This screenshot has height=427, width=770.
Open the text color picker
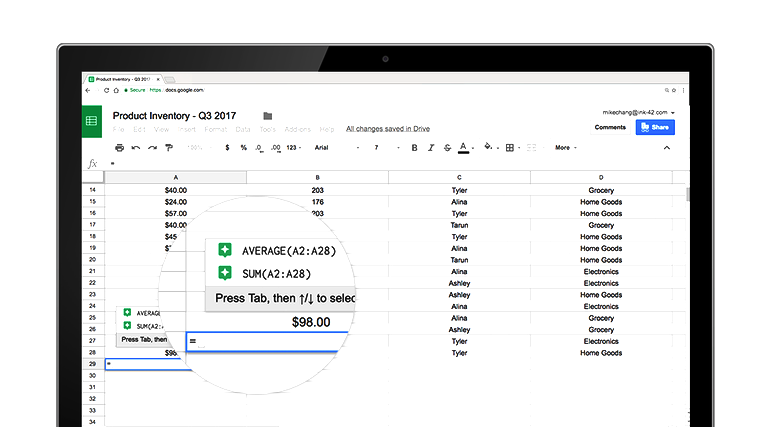(x=464, y=147)
